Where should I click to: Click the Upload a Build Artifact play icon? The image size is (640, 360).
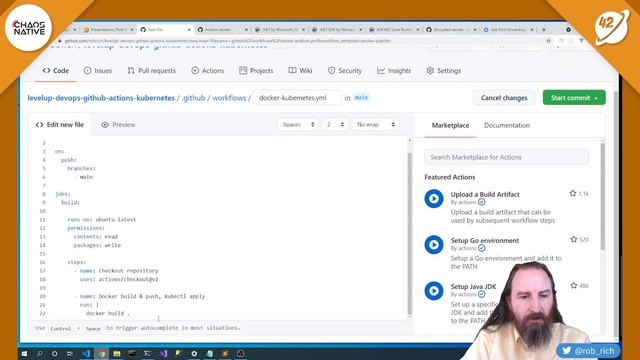click(x=434, y=199)
